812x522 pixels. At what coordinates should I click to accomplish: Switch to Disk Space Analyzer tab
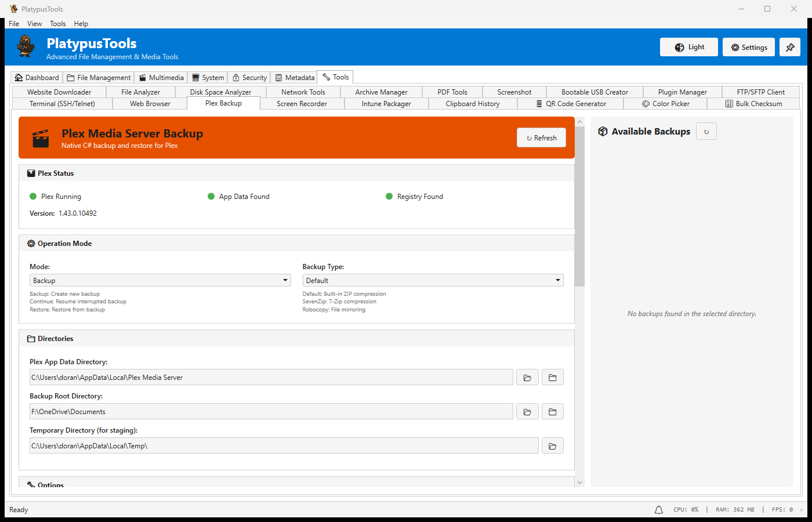click(x=220, y=92)
